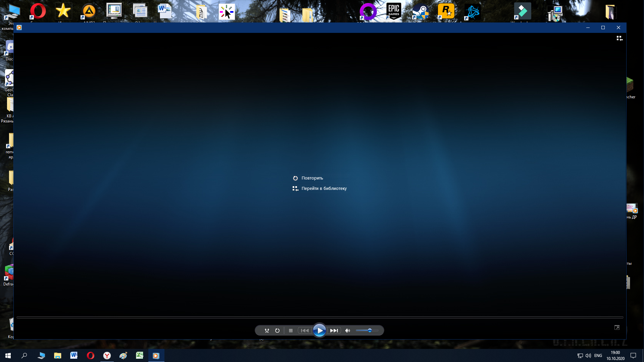The image size is (644, 362).
Task: Click the volume slider in the player
Action: (367, 330)
